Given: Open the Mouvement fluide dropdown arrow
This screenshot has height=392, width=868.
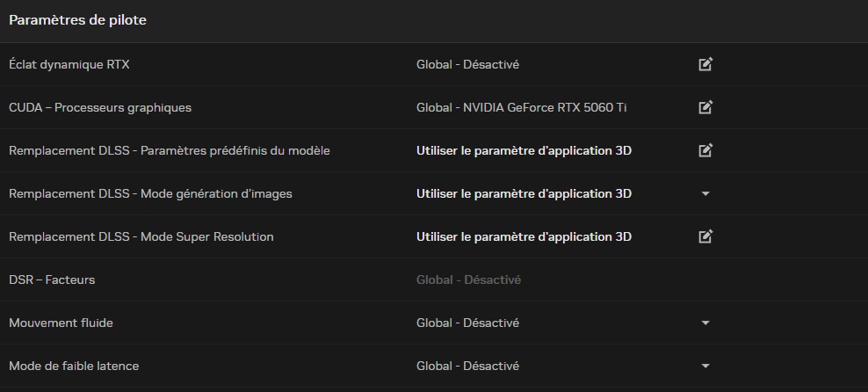Looking at the screenshot, I should point(705,323).
